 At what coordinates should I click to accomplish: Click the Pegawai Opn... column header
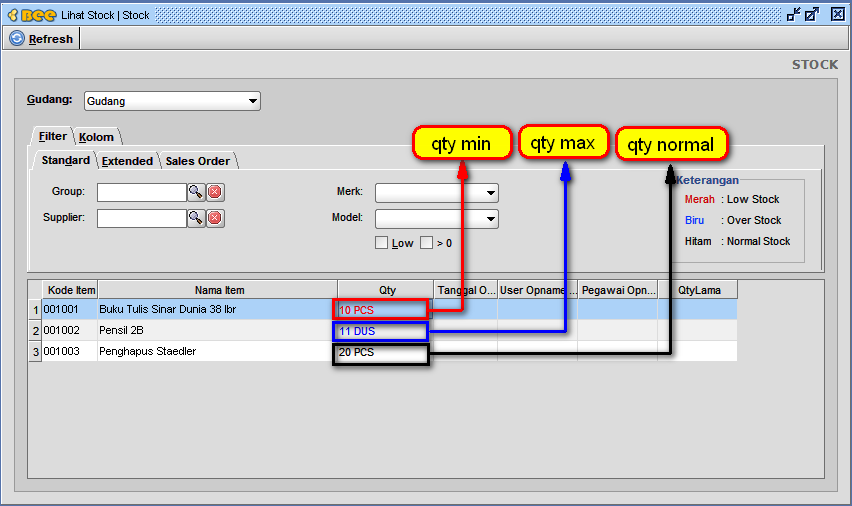coord(618,290)
